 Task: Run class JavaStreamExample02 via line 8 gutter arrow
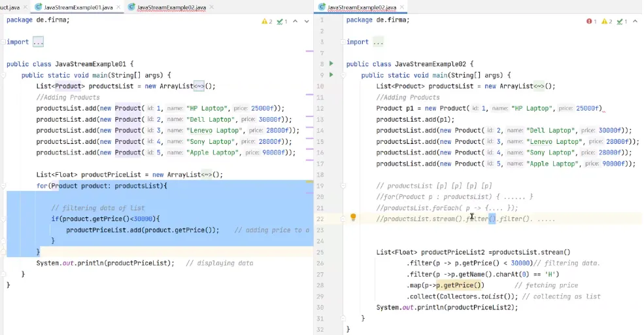coord(331,63)
